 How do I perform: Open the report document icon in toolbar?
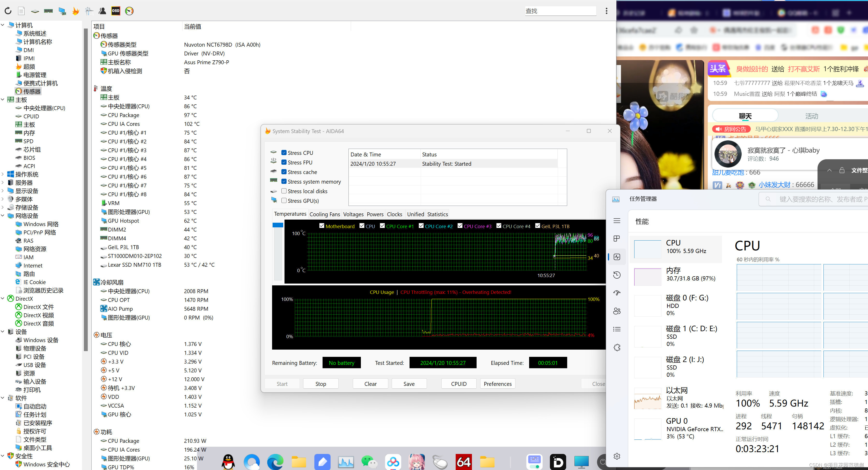21,11
